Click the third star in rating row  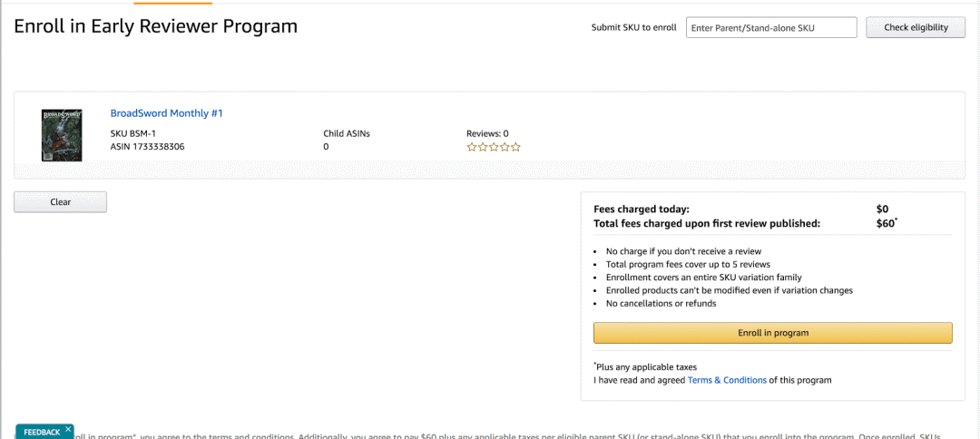[x=494, y=147]
